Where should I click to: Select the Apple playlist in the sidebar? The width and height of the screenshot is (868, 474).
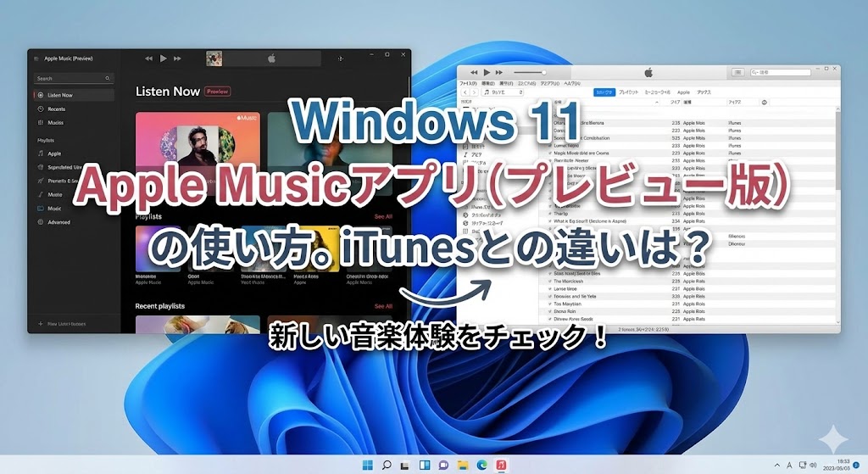74,153
